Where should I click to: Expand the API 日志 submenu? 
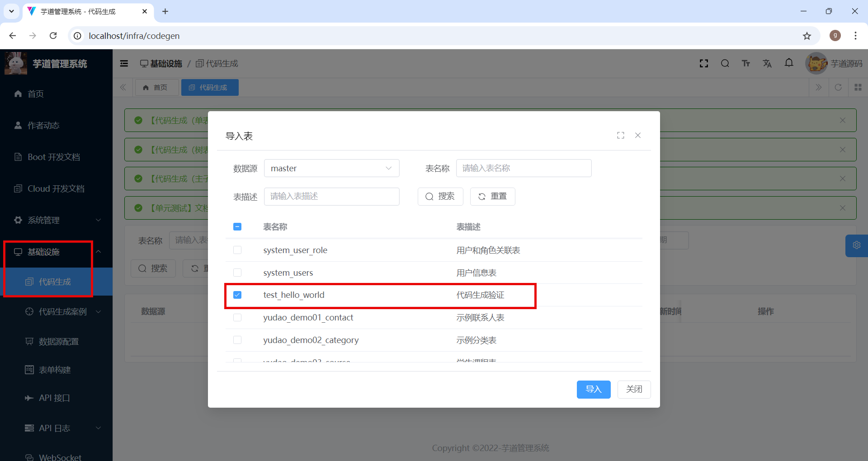[56, 428]
